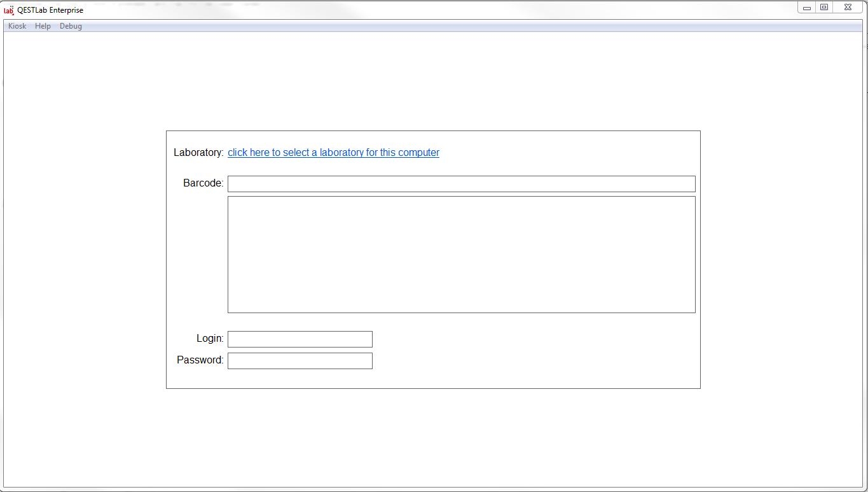Click the Password label
Image resolution: width=868 pixels, height=492 pixels.
200,360
